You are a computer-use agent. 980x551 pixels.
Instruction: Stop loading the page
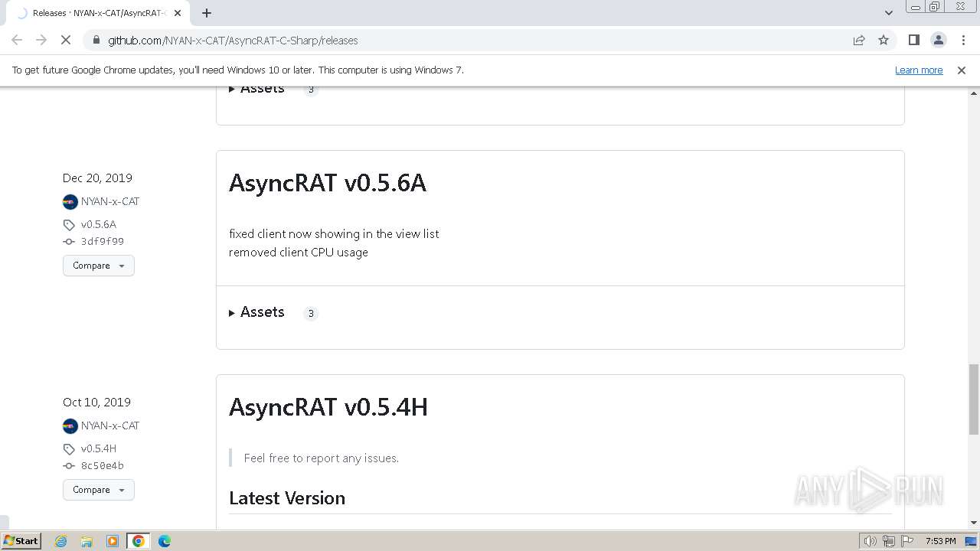(x=66, y=40)
